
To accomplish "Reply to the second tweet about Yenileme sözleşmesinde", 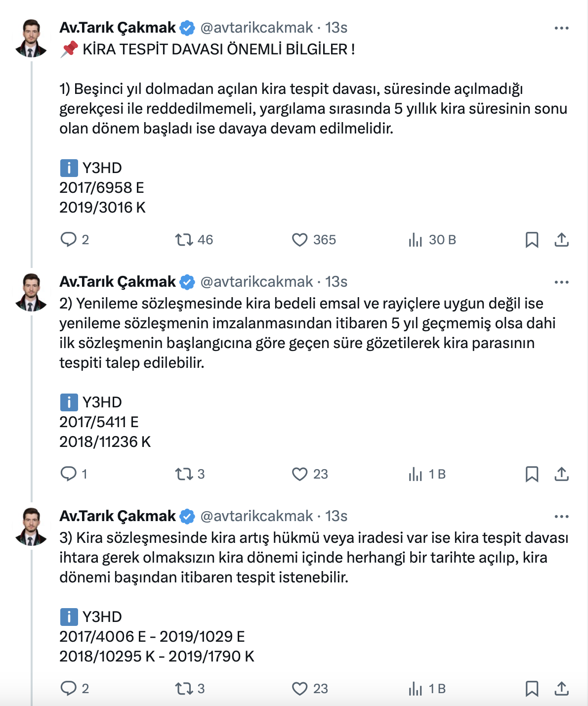I will click(x=68, y=474).
